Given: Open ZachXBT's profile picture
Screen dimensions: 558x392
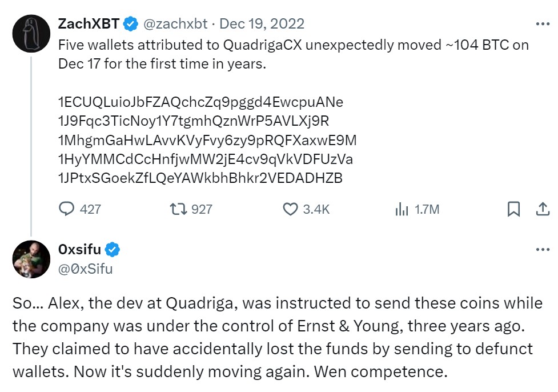Looking at the screenshot, I should [31, 34].
